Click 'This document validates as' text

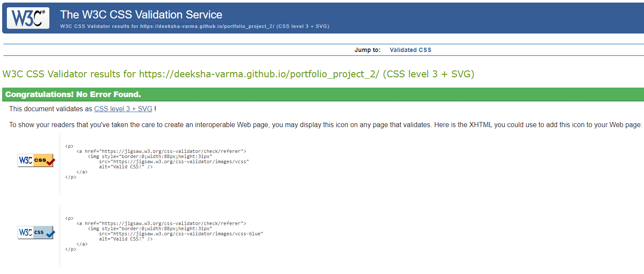(x=51, y=109)
